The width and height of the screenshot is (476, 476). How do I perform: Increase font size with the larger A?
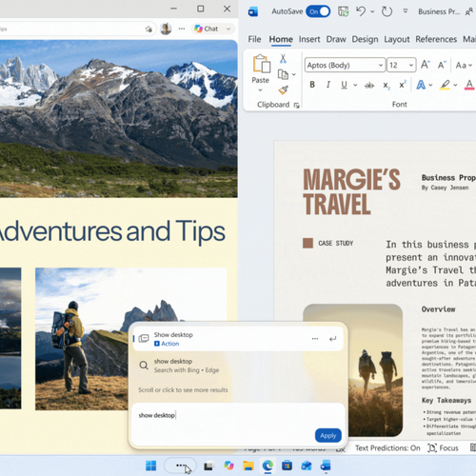click(x=426, y=65)
